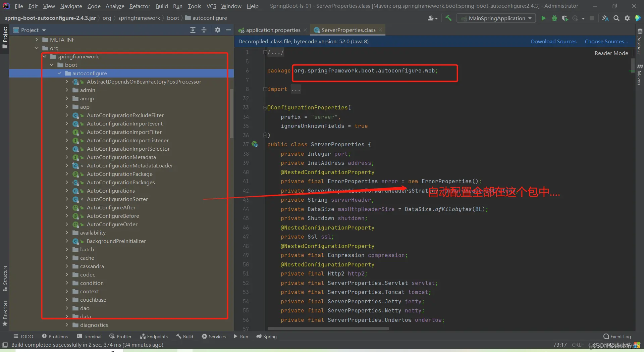Open the Problems tool window
Screen dimensions: 644x352
click(x=55, y=337)
